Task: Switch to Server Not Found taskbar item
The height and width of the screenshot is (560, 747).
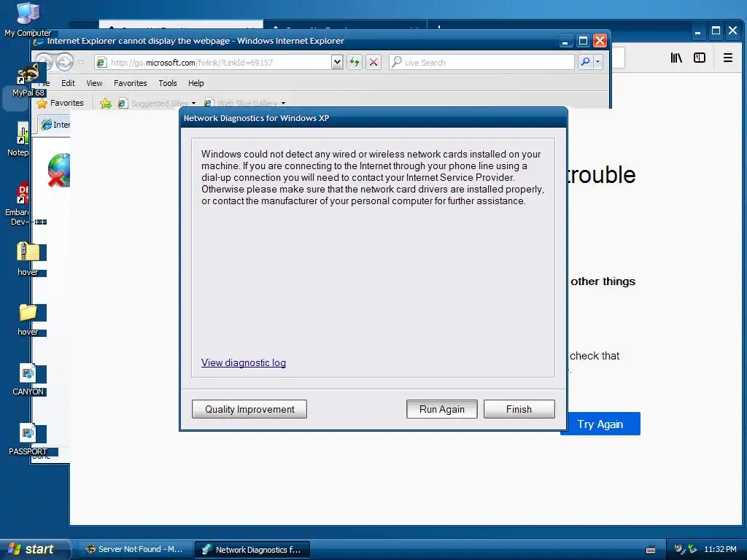Action: 135,550
